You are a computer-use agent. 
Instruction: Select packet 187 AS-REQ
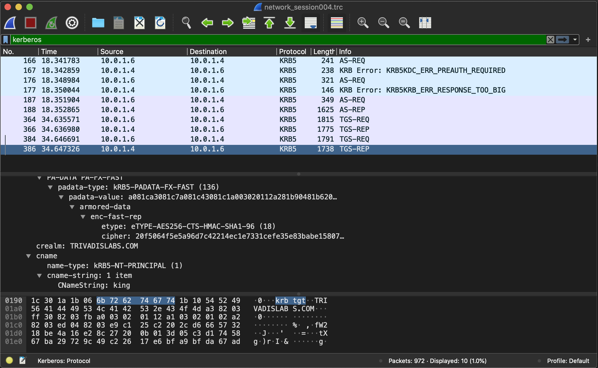299,100
